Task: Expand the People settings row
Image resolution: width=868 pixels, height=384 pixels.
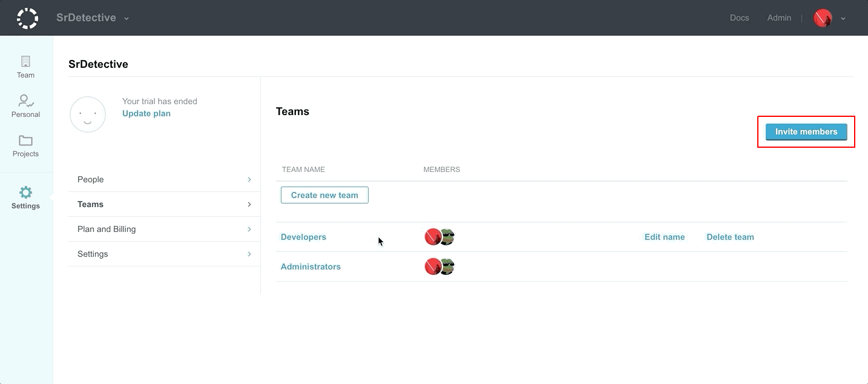Action: (x=163, y=179)
